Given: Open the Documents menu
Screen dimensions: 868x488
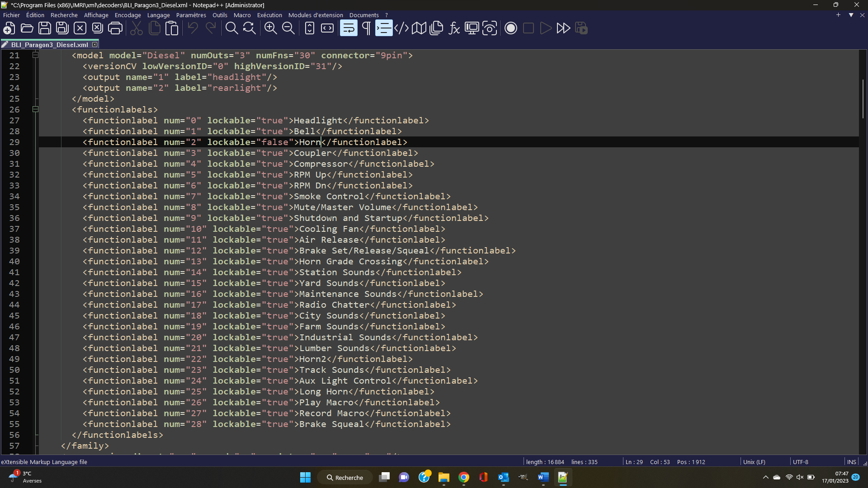Looking at the screenshot, I should [x=364, y=15].
